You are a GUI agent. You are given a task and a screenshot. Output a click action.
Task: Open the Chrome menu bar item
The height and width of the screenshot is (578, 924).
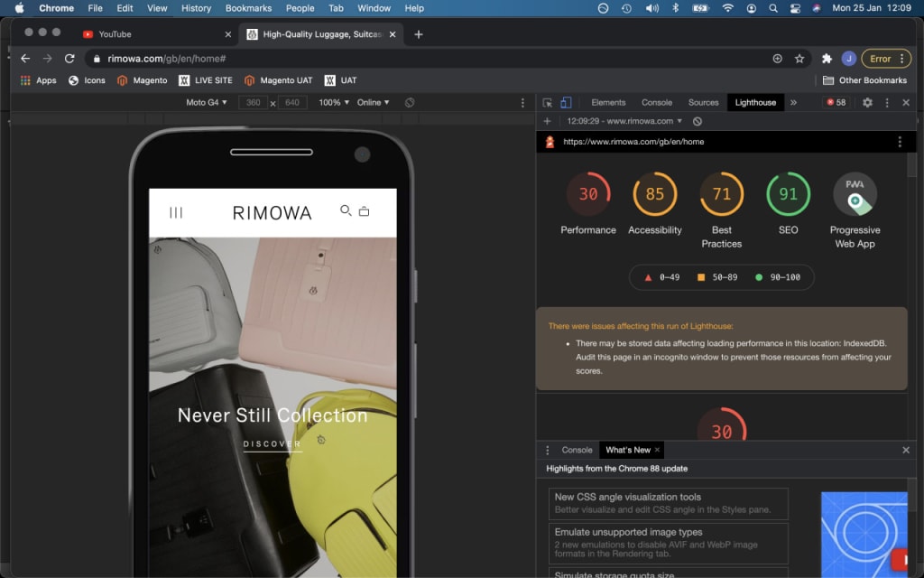pyautogui.click(x=56, y=8)
